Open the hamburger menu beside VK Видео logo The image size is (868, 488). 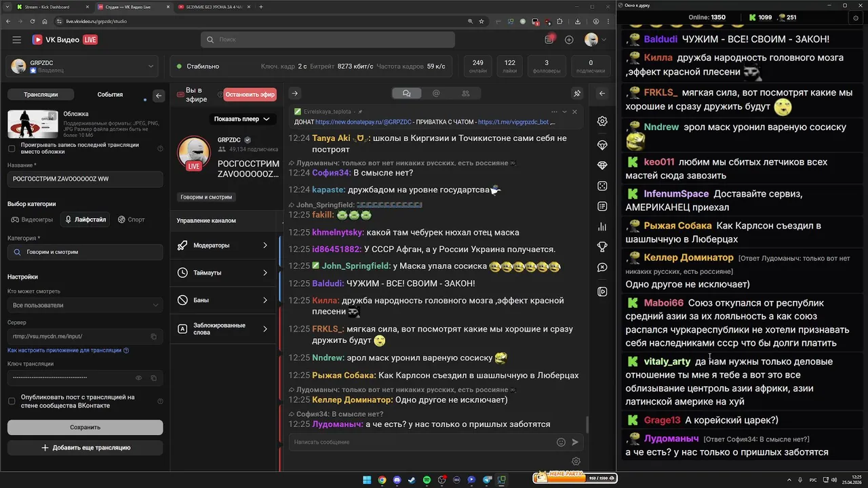tap(16, 40)
